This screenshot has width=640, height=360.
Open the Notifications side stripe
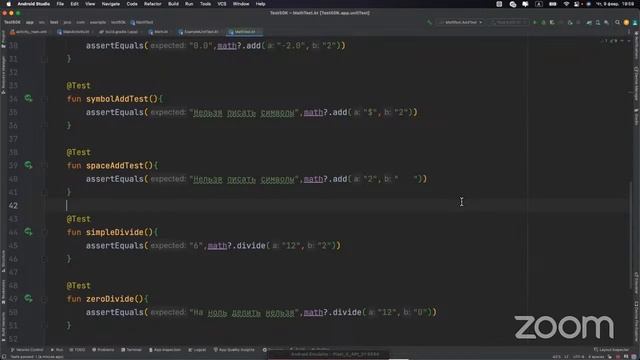pyautogui.click(x=636, y=46)
